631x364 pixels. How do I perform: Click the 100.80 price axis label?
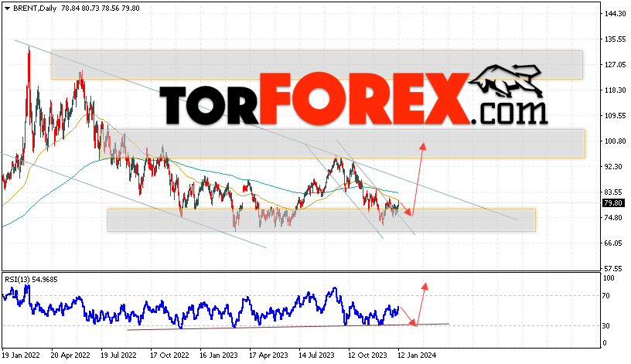click(x=616, y=141)
